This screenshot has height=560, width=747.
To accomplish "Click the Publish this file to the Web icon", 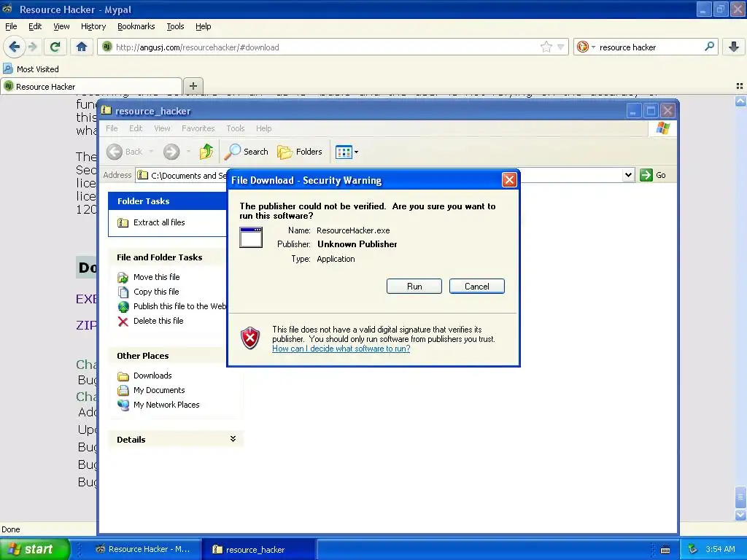I will click(123, 306).
